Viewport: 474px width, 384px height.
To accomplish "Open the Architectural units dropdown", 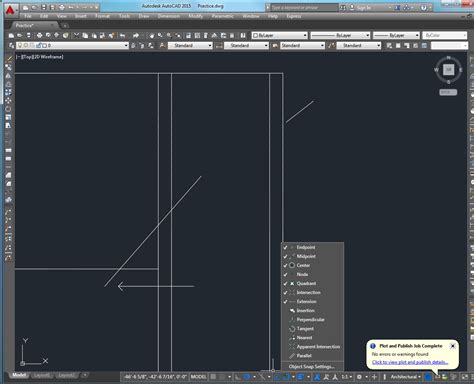I will pyautogui.click(x=405, y=377).
